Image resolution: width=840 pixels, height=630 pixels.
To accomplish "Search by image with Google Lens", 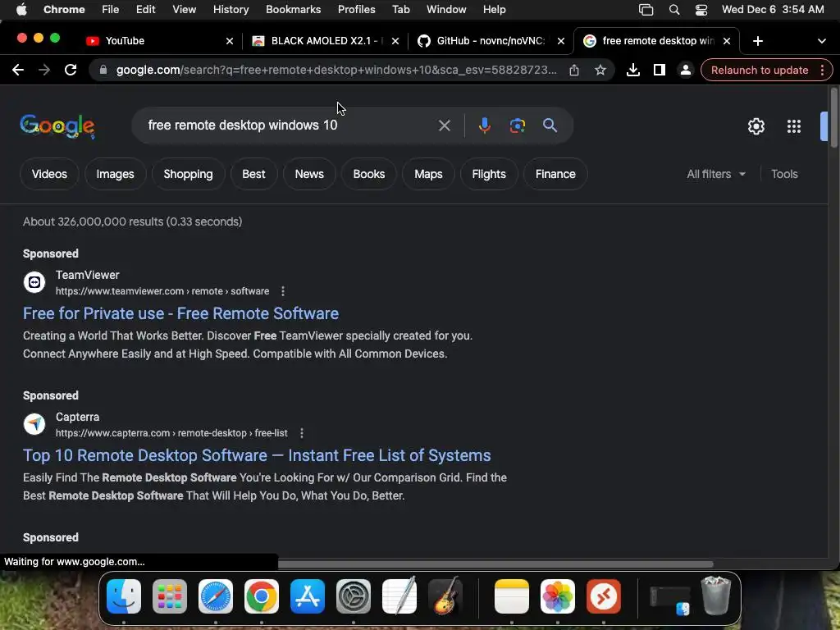I will (x=517, y=126).
